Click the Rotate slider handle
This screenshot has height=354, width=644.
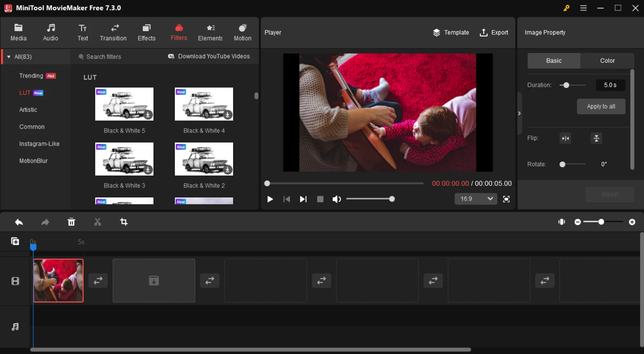tap(562, 164)
